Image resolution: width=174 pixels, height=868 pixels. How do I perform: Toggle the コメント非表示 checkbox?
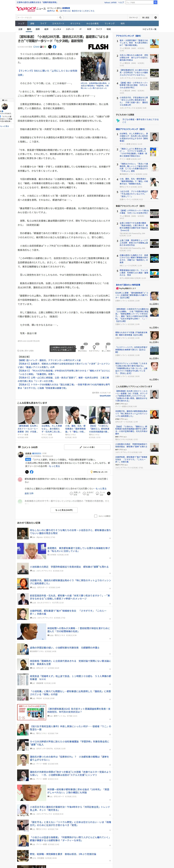(x=96, y=516)
